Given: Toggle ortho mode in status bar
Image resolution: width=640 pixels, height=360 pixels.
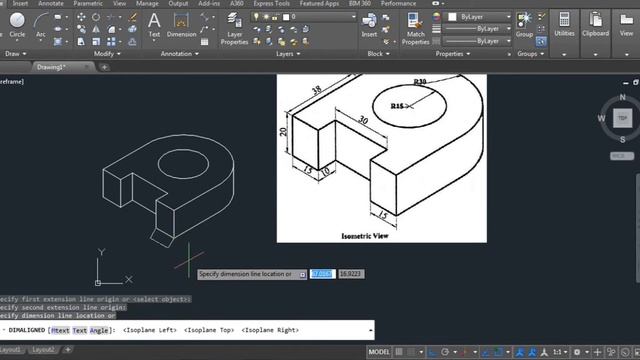Looking at the screenshot, I should tap(432, 352).
